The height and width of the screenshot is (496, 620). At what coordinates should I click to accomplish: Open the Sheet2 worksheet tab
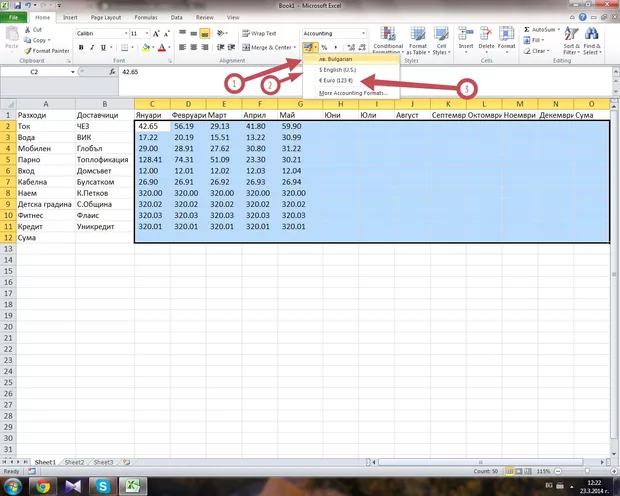coord(76,462)
